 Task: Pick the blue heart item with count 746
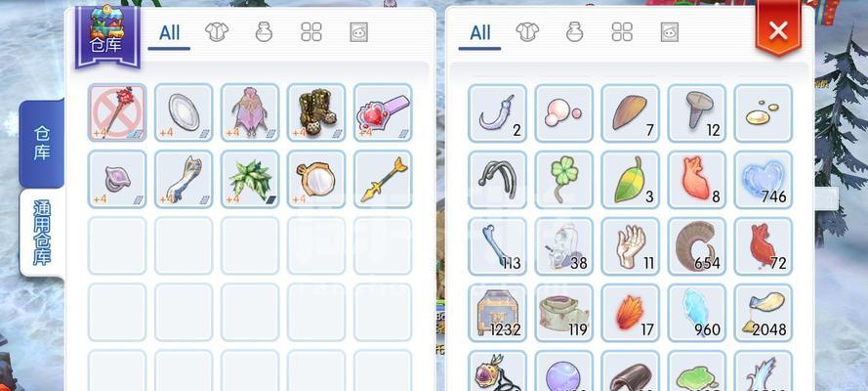point(763,180)
